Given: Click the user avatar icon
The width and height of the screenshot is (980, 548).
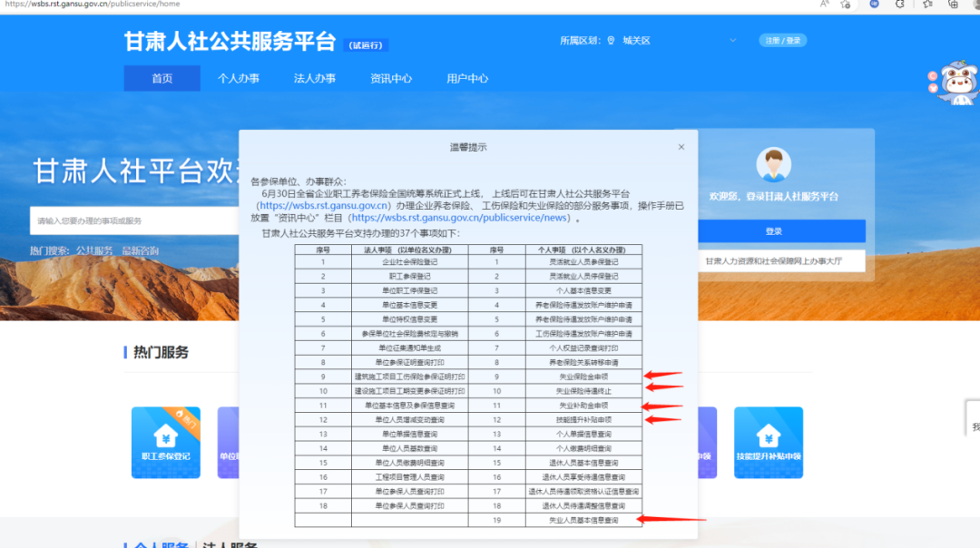Looking at the screenshot, I should [773, 164].
